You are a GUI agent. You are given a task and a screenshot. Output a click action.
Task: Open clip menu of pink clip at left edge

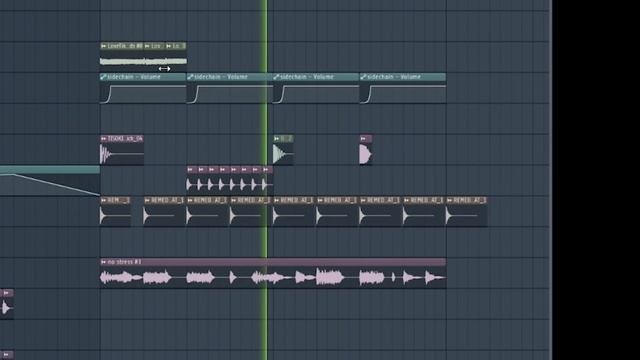tap(6, 293)
